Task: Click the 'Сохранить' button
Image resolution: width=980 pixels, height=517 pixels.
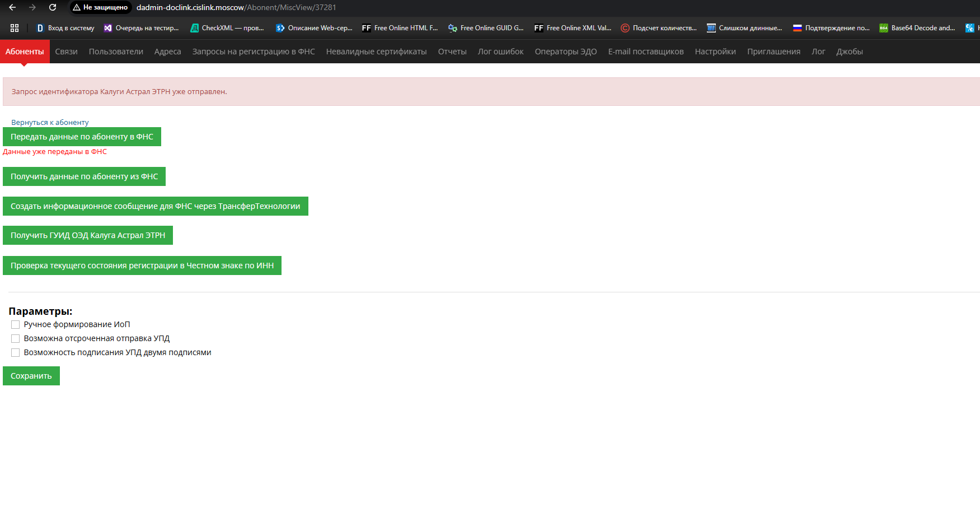Action: [31, 376]
